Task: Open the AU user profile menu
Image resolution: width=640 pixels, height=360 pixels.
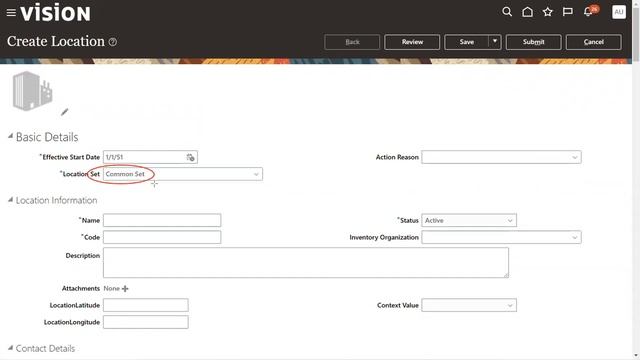Action: 619,12
